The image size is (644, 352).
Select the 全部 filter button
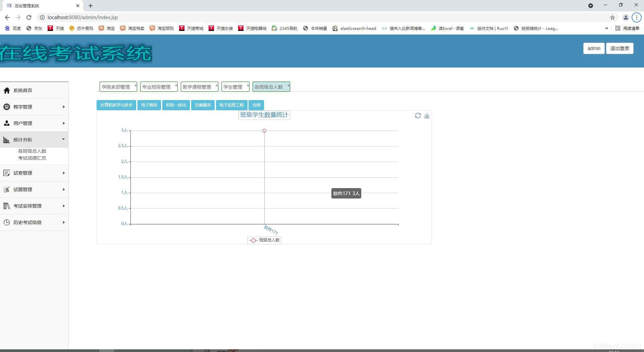256,105
